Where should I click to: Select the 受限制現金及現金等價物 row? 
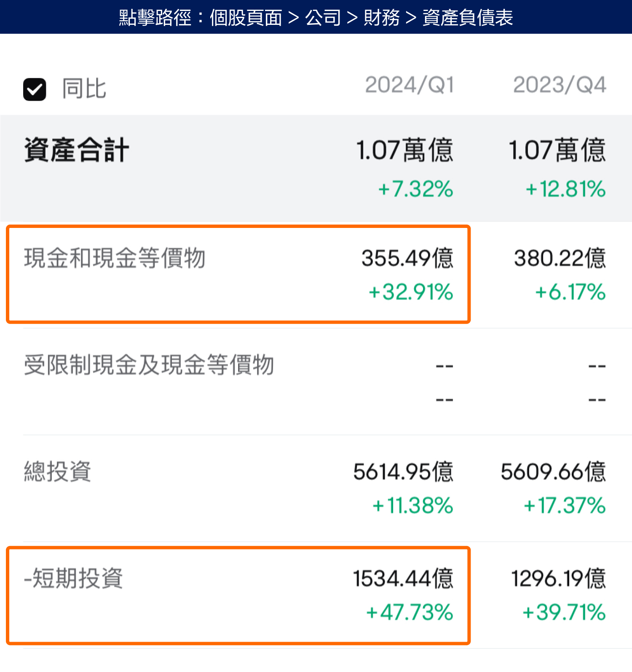click(149, 365)
